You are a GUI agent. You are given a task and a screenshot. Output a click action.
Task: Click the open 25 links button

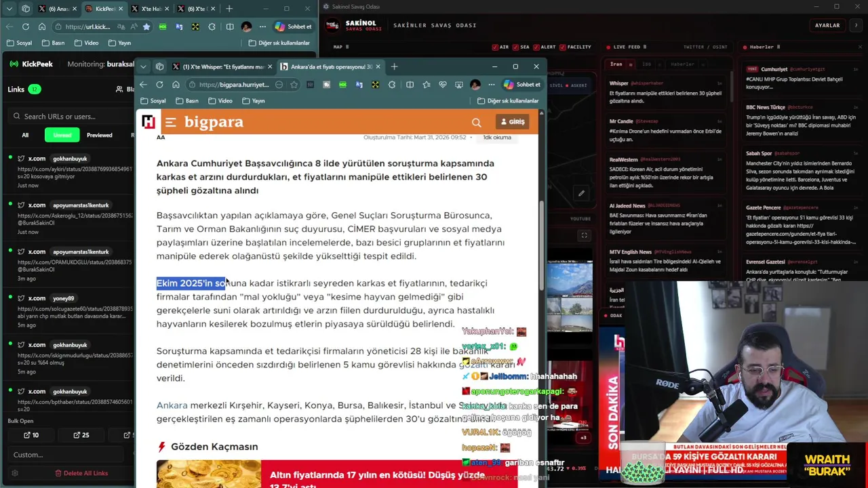click(x=81, y=435)
